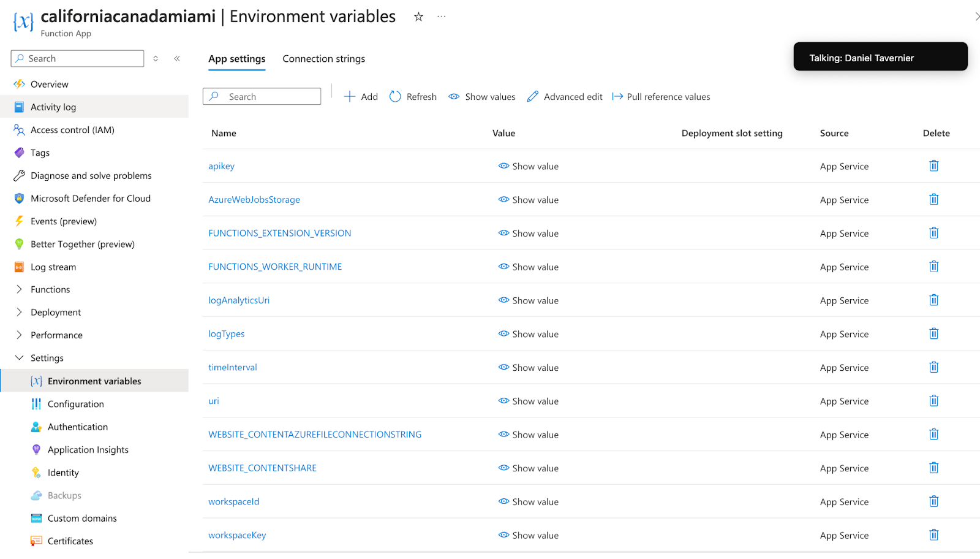The height and width of the screenshot is (559, 980).
Task: Open Custom domains under Settings
Action: click(x=82, y=519)
